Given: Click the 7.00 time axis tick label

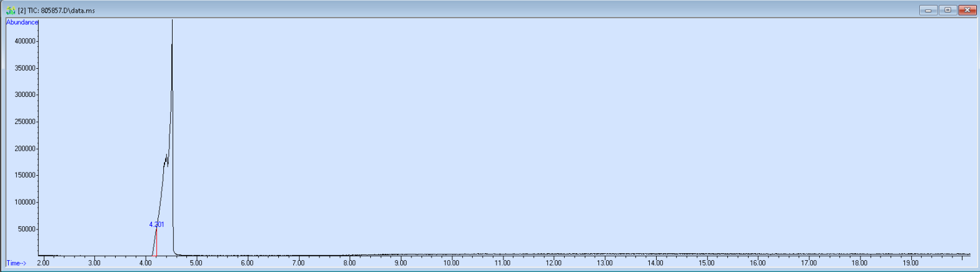Looking at the screenshot, I should click(298, 263).
